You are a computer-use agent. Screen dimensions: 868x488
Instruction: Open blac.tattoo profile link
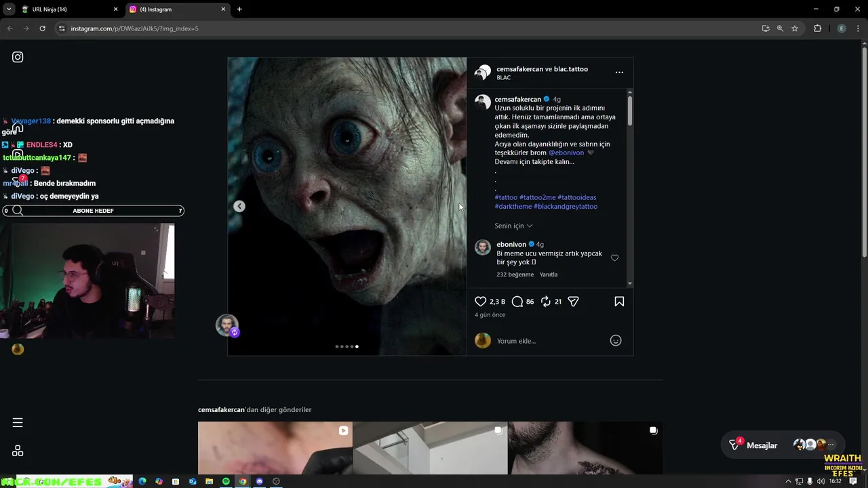[x=571, y=69]
